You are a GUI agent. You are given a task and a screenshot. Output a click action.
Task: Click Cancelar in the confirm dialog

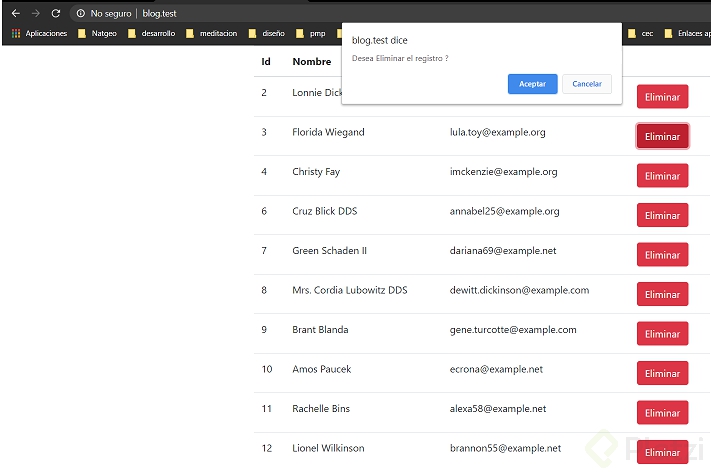(586, 84)
